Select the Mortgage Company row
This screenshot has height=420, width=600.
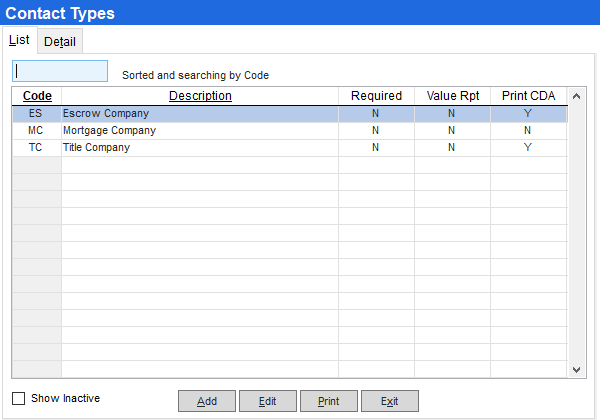200,131
